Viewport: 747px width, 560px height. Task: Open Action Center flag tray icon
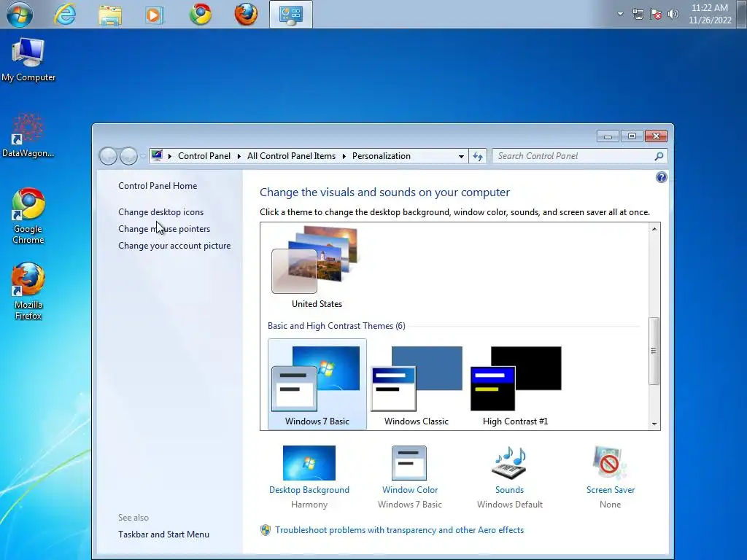[x=656, y=14]
